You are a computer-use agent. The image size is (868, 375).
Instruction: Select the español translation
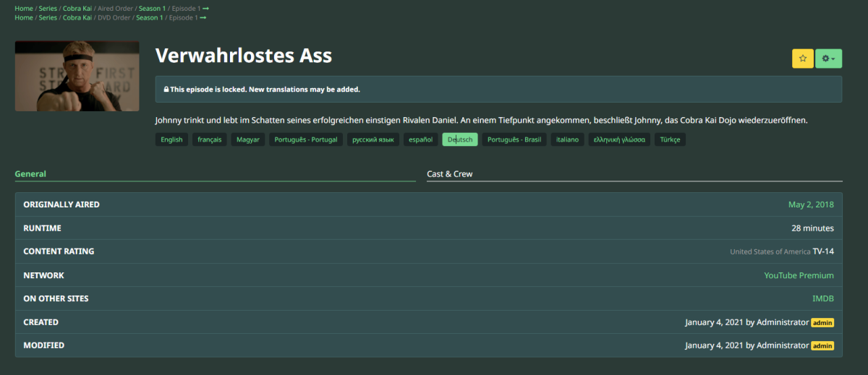tap(420, 139)
